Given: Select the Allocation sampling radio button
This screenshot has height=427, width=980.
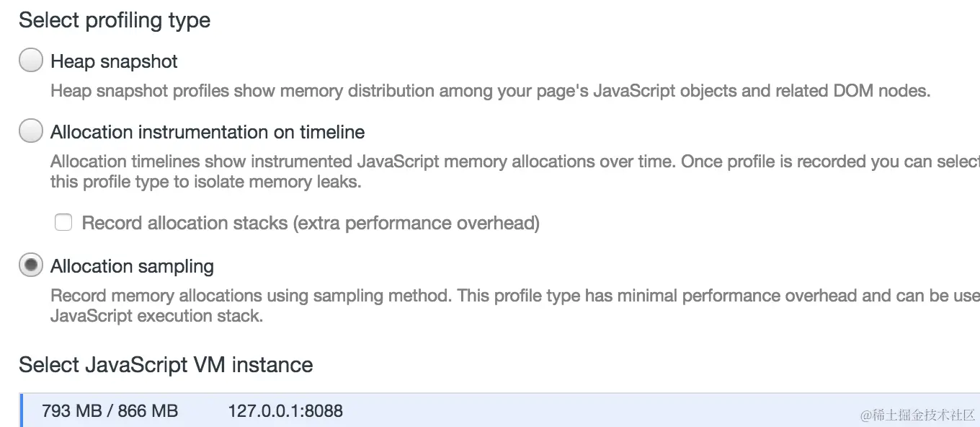Looking at the screenshot, I should 31,265.
